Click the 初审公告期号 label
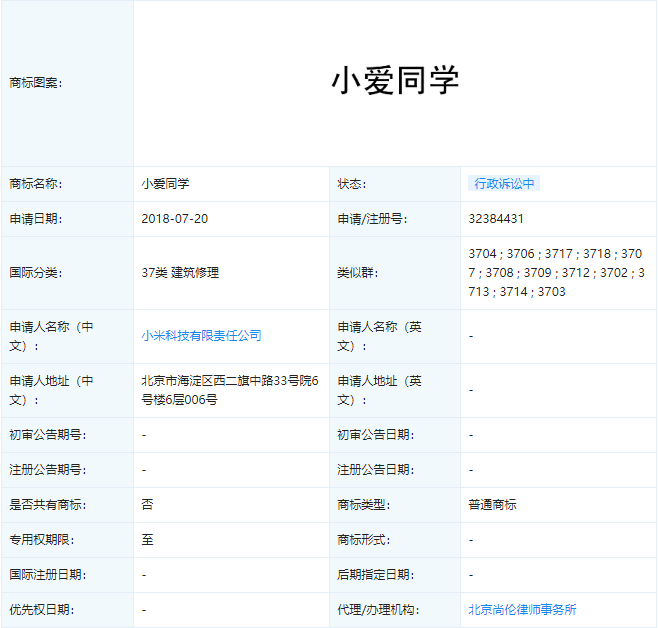This screenshot has width=658, height=628. 48,435
